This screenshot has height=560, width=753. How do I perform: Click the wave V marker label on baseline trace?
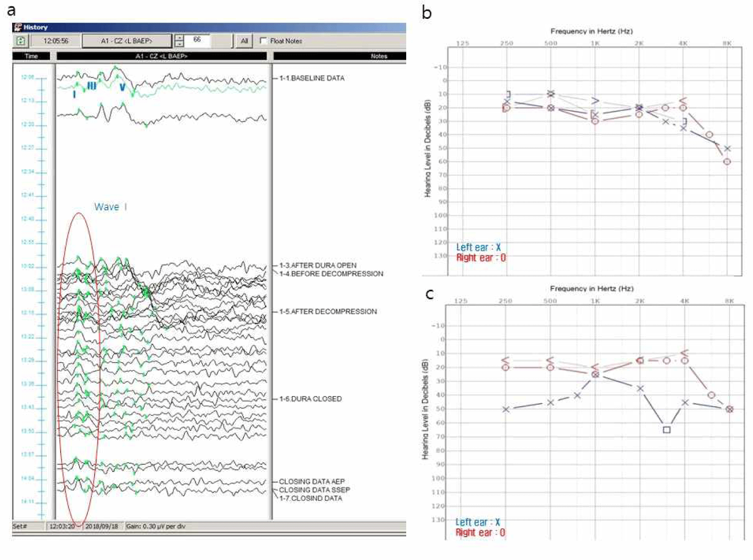tap(122, 87)
